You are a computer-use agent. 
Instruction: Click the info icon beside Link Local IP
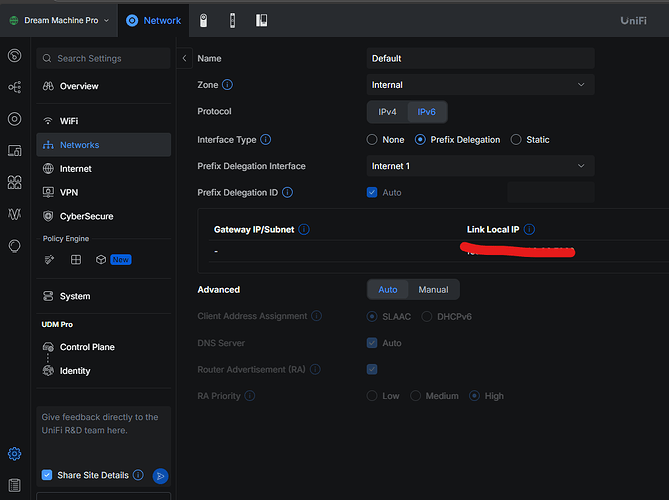coord(529,229)
